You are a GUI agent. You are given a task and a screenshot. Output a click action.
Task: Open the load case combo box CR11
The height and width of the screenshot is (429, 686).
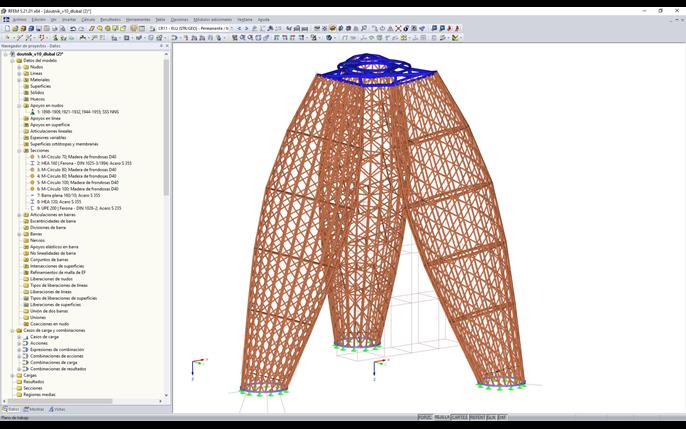point(193,28)
